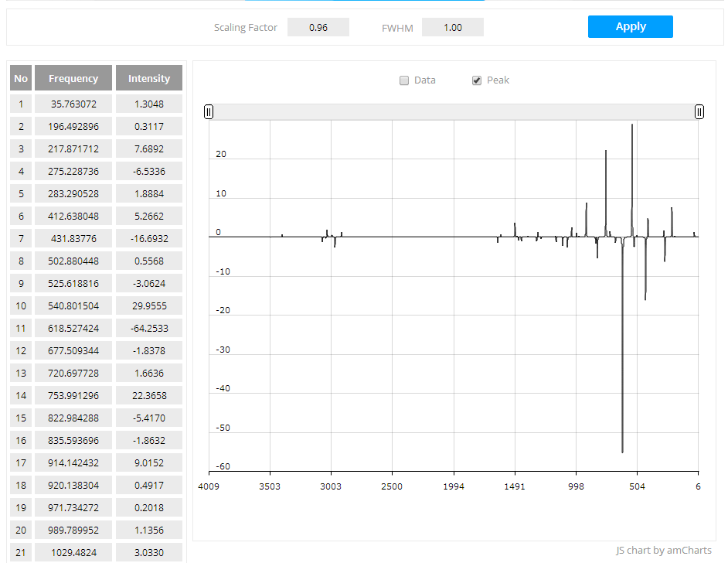Select frequency cell 618.527424
728x563 pixels.
pyautogui.click(x=73, y=328)
